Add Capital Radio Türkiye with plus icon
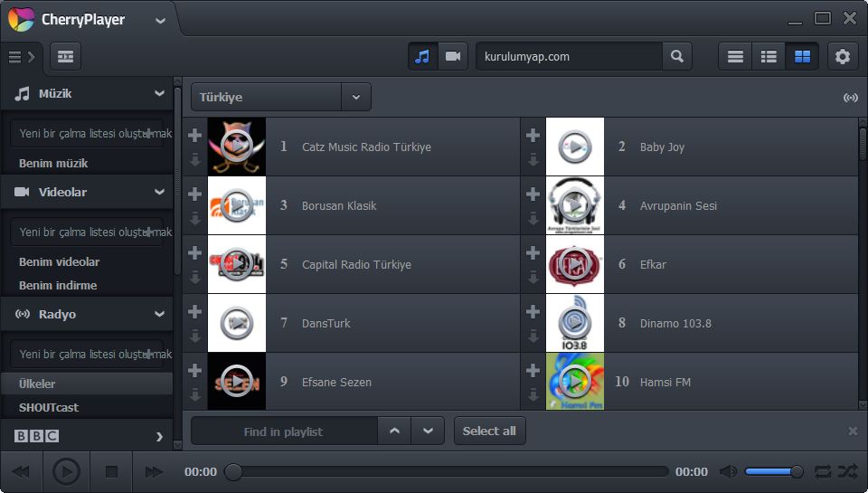The image size is (868, 493). (194, 252)
